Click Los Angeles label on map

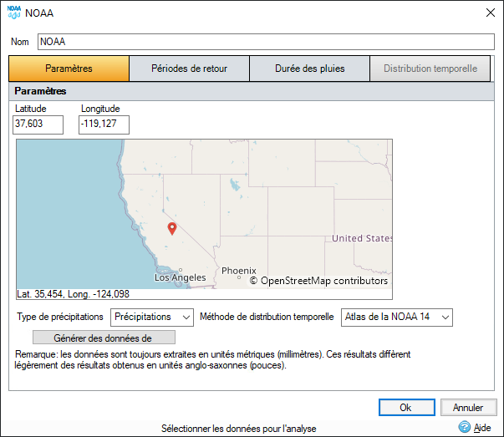click(180, 277)
